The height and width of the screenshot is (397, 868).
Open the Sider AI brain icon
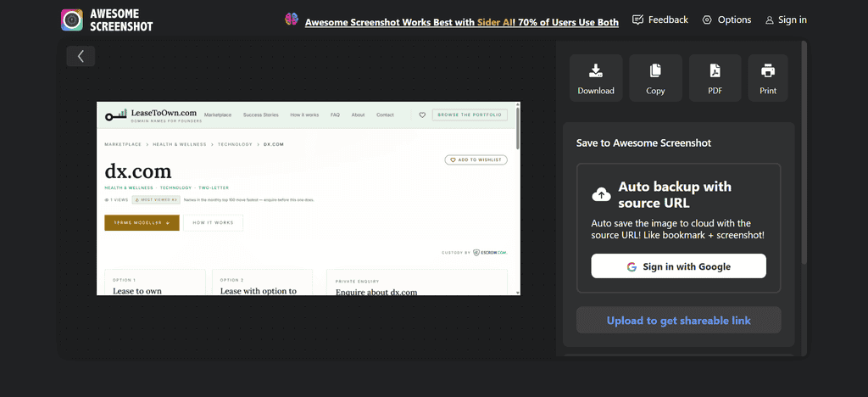pyautogui.click(x=292, y=20)
